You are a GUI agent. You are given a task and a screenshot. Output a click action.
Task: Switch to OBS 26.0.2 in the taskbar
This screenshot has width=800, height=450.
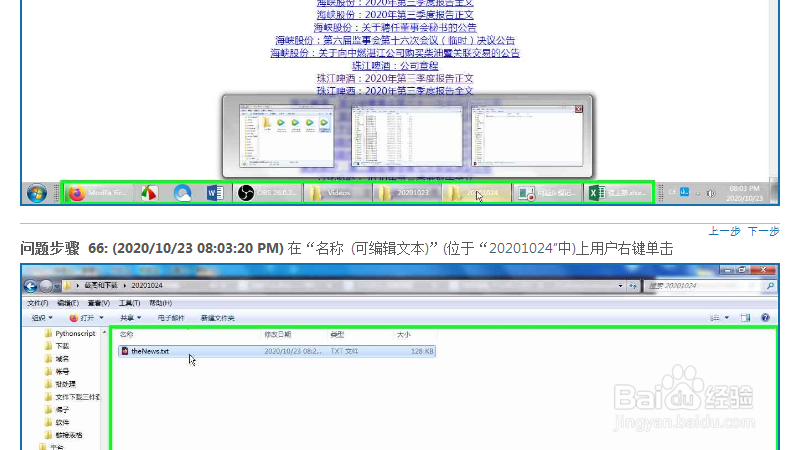tap(268, 193)
